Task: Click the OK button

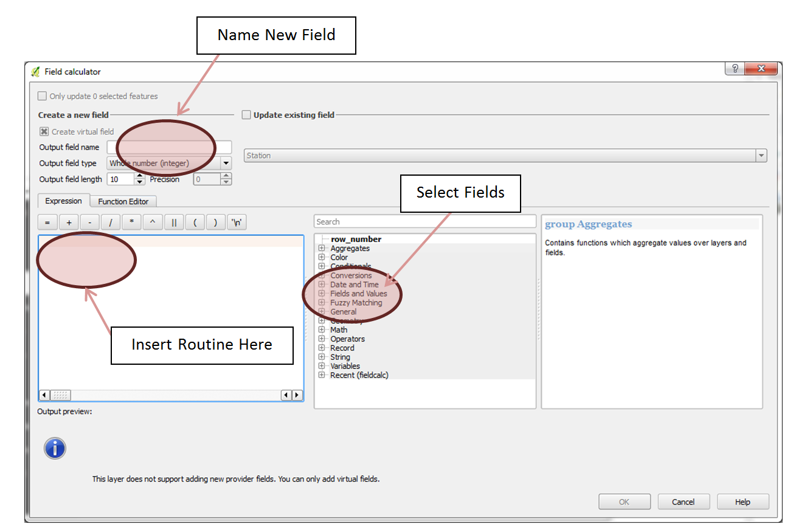Action: (x=624, y=502)
